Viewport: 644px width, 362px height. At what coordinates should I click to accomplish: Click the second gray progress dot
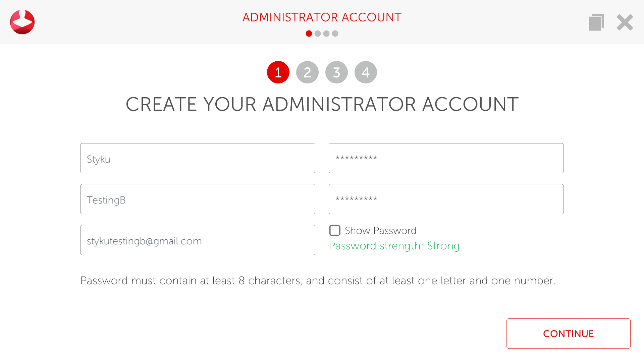pyautogui.click(x=318, y=34)
